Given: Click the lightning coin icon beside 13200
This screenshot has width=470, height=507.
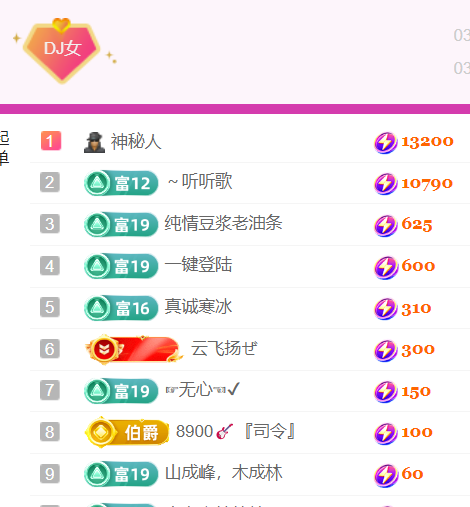Looking at the screenshot, I should 386,143.
